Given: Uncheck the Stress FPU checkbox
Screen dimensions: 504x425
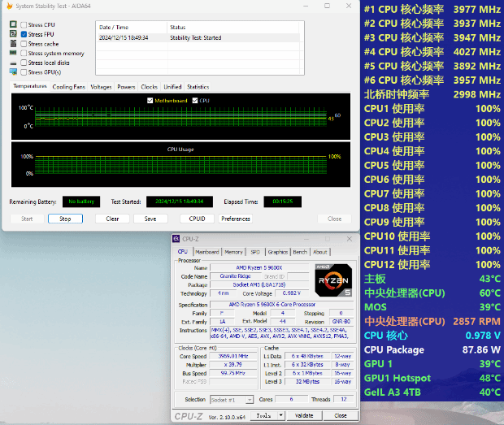Looking at the screenshot, I should tap(24, 34).
